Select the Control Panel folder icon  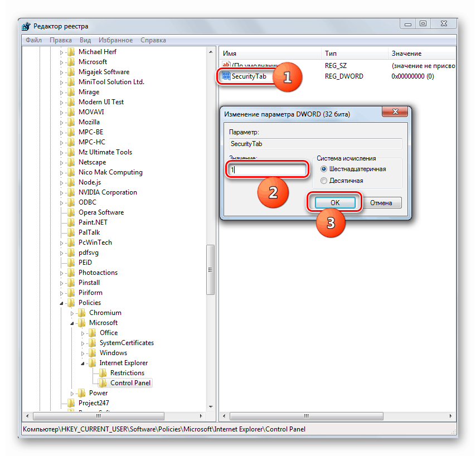point(103,383)
